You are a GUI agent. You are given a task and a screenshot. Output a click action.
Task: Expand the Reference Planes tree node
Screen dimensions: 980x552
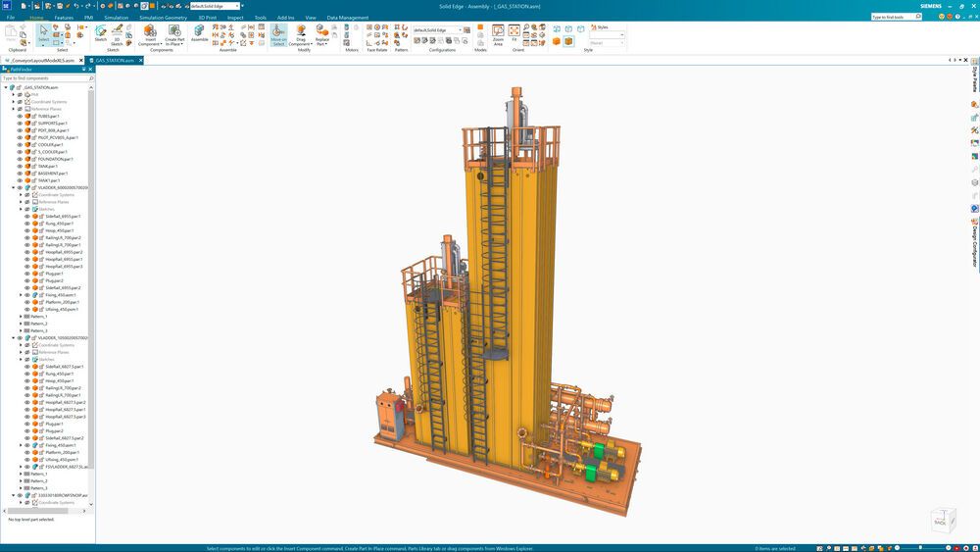(14, 109)
